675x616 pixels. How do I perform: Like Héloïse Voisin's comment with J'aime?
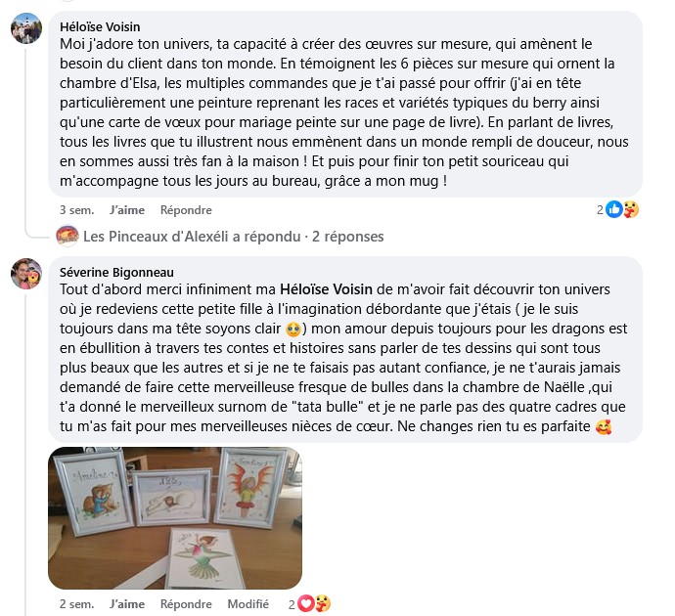(x=127, y=210)
